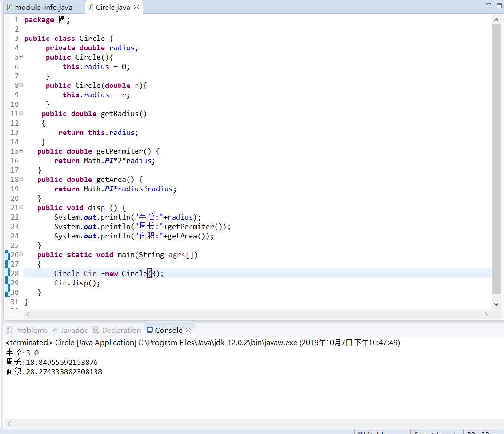
Task: Click 'return Math.PI*radius*radius;' statement
Action: click(115, 189)
